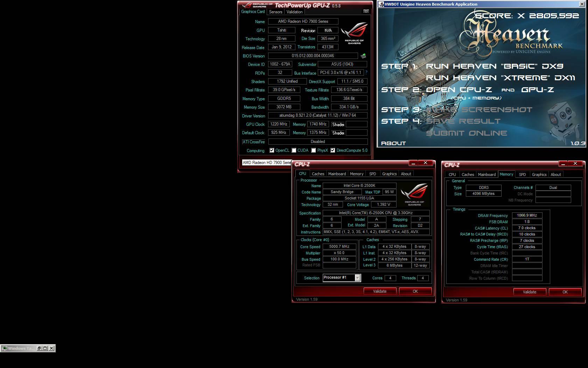The height and width of the screenshot is (368, 588).
Task: Click Validate in CPU-Z CPU window
Action: [380, 291]
